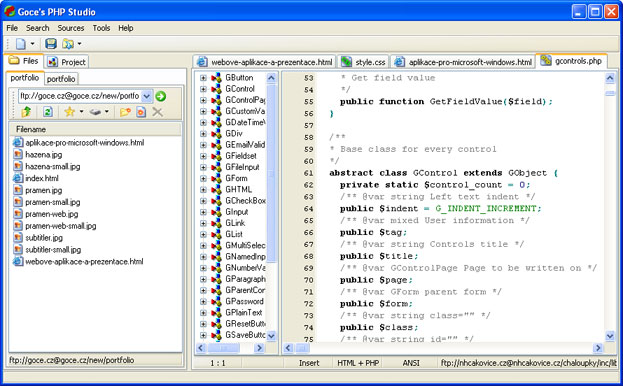This screenshot has height=386, width=623.
Task: Select the second portfolio sub-tab
Action: tap(61, 79)
